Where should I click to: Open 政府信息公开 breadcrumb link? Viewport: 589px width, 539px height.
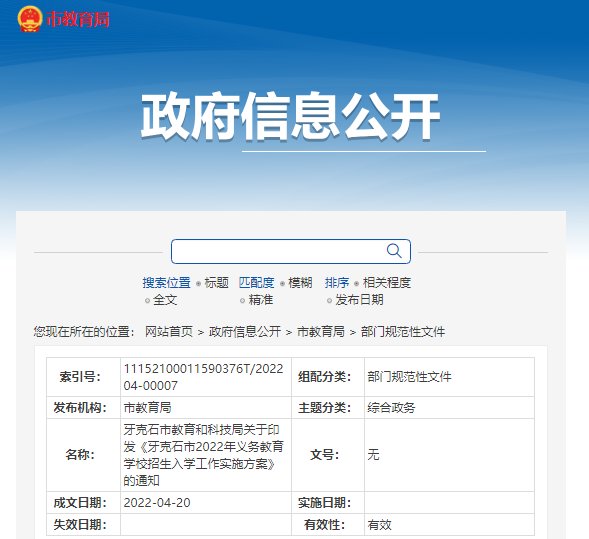[245, 332]
